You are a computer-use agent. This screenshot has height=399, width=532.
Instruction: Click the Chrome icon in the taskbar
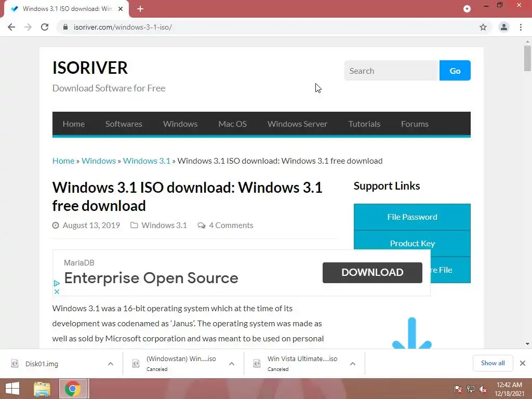(x=72, y=389)
